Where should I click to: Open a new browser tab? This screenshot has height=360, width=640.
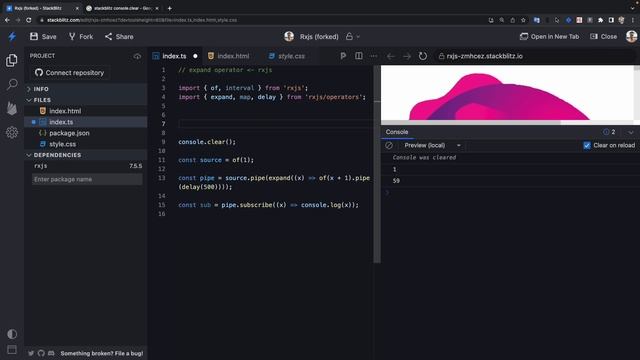[169, 8]
